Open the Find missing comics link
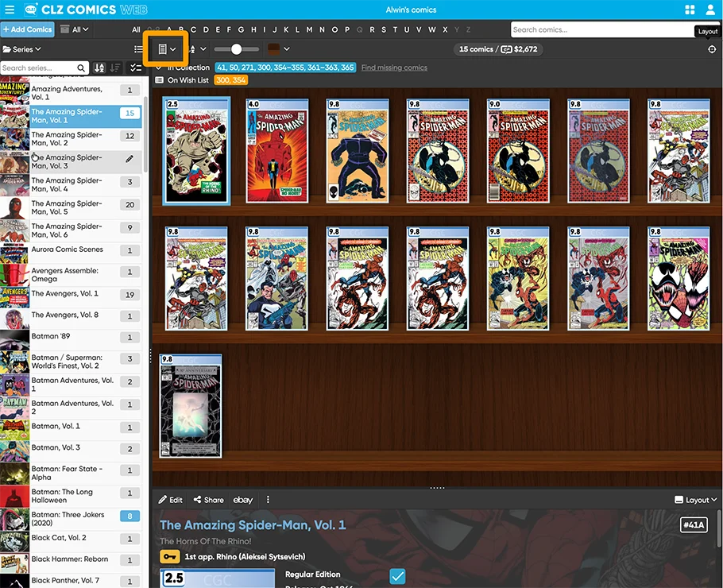 394,68
